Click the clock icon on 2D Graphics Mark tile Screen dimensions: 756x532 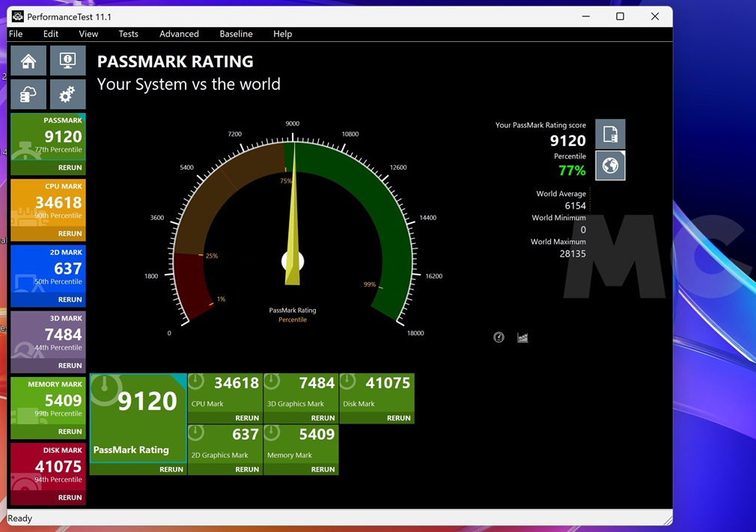(x=196, y=432)
